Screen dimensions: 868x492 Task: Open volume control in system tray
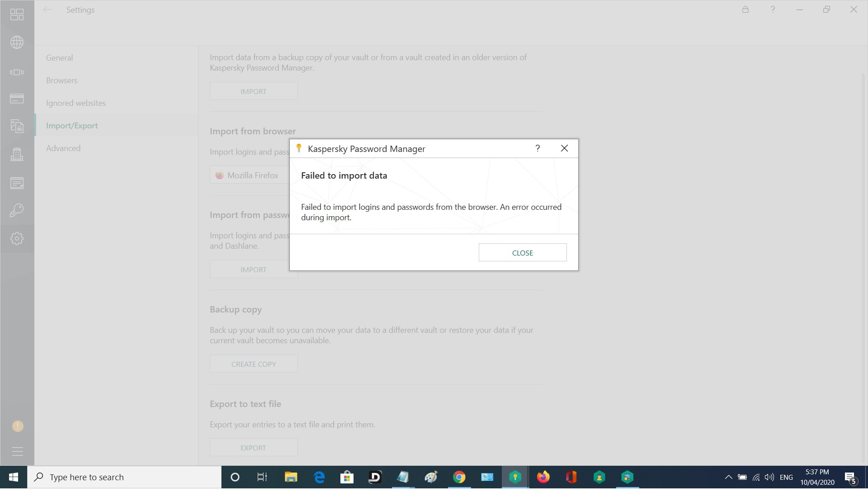click(x=769, y=477)
